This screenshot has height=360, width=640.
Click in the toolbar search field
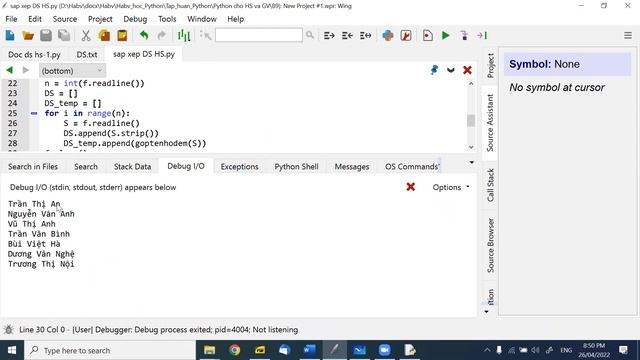coord(259,35)
